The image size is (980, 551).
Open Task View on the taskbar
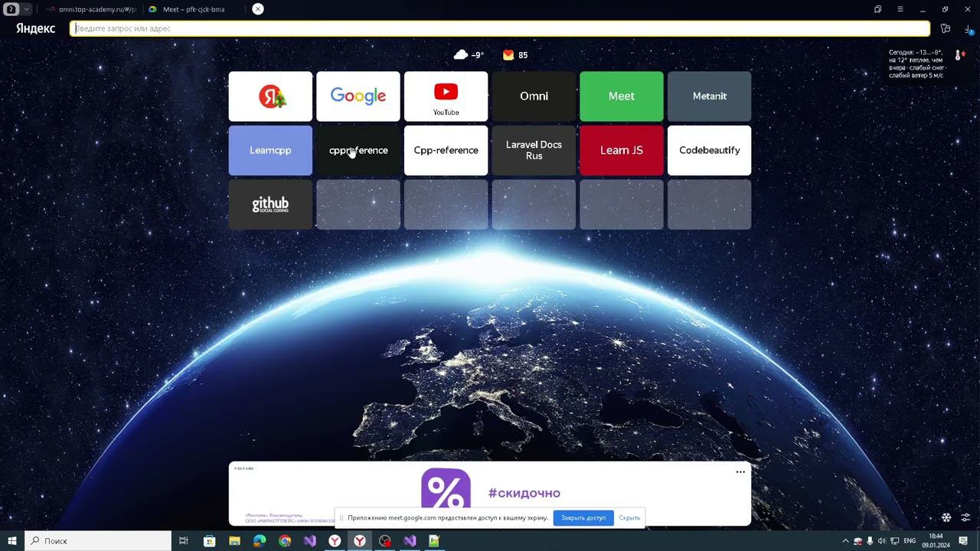(x=184, y=541)
